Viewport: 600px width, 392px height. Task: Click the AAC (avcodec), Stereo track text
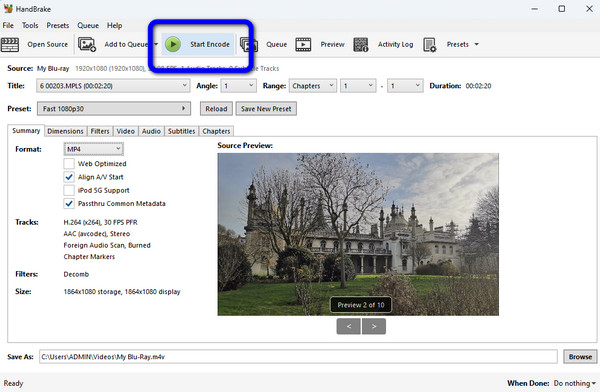[96, 234]
